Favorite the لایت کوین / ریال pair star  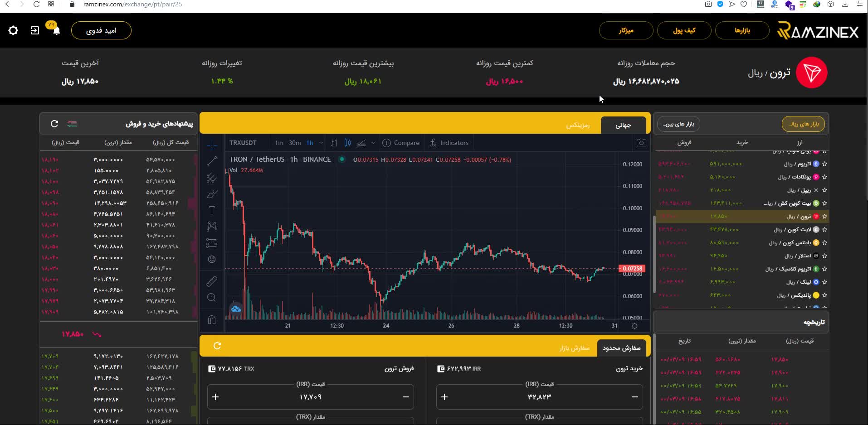click(824, 230)
